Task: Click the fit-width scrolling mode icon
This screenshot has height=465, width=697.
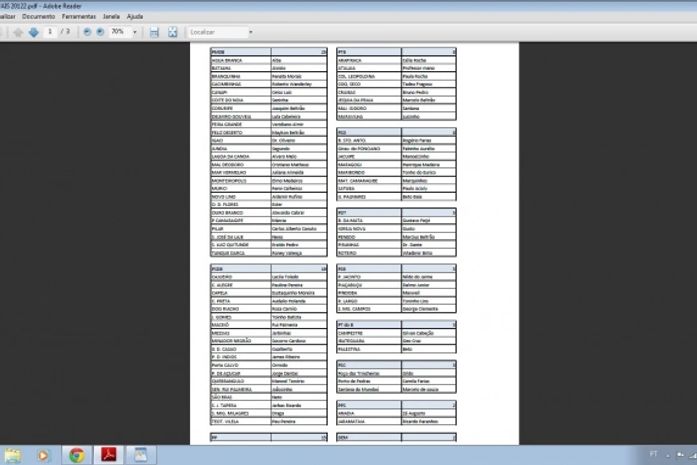Action: (x=154, y=32)
